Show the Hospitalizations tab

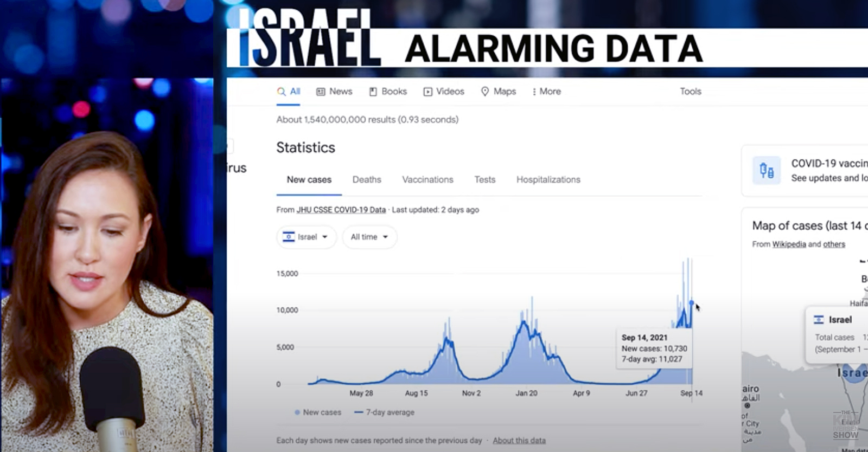pyautogui.click(x=548, y=179)
